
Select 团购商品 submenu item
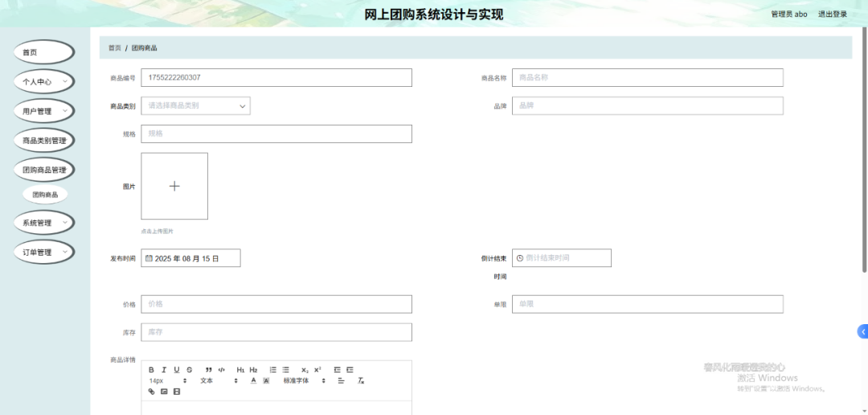point(45,195)
